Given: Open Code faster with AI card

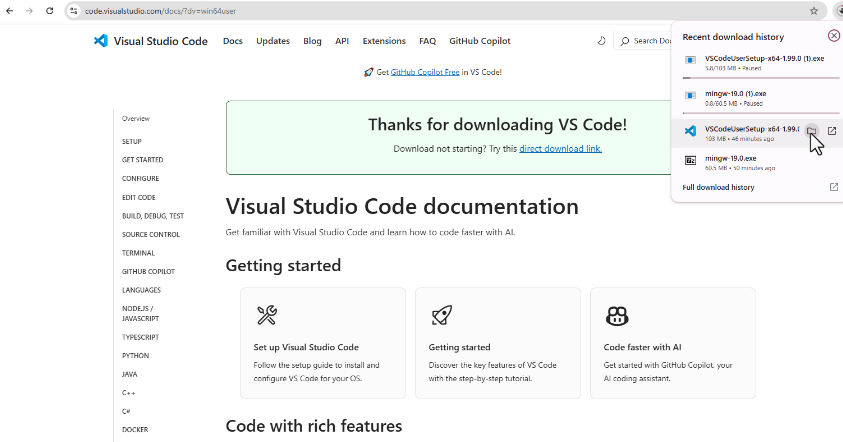Looking at the screenshot, I should (x=673, y=343).
